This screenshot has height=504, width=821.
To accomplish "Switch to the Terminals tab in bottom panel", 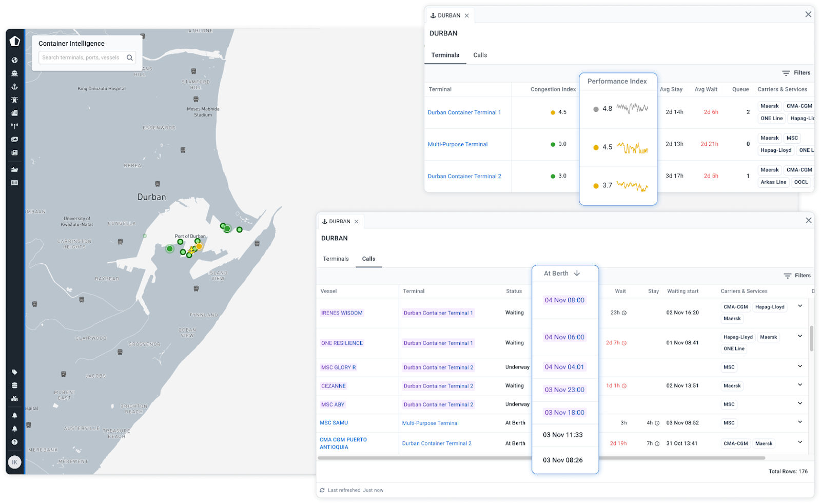I will tap(336, 259).
